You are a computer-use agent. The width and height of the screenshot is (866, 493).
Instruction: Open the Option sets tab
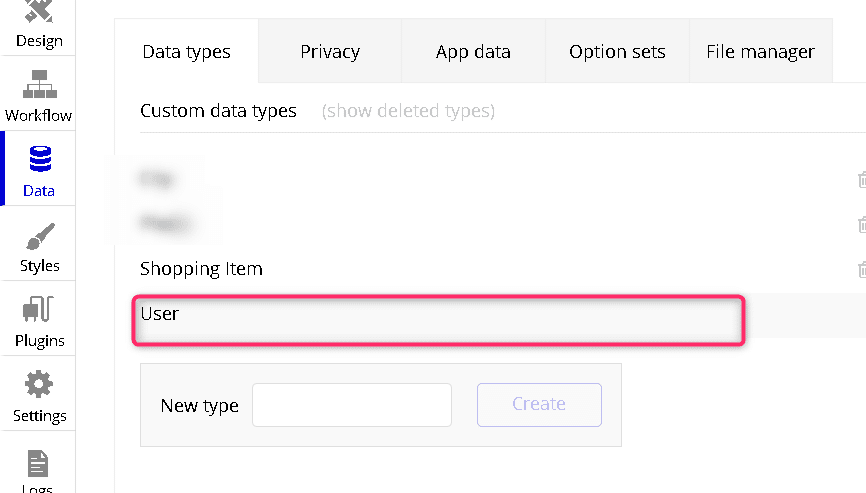(617, 52)
